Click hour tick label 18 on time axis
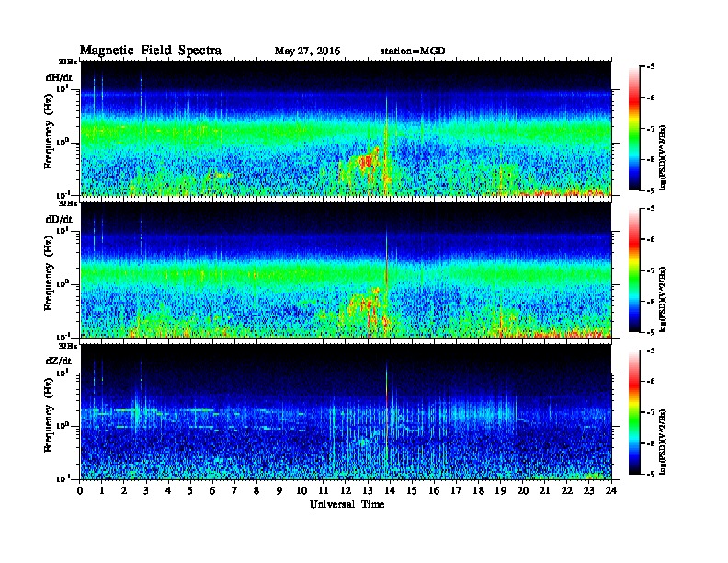 [x=478, y=490]
